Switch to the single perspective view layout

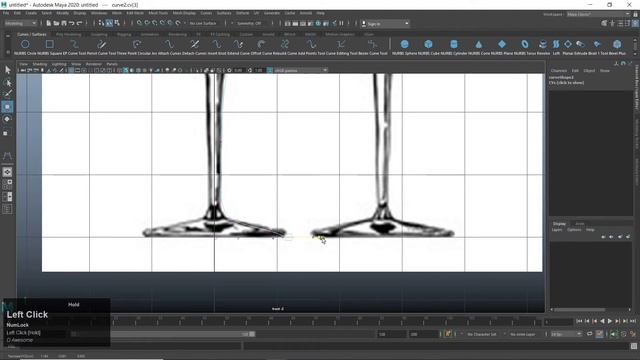coord(7,172)
